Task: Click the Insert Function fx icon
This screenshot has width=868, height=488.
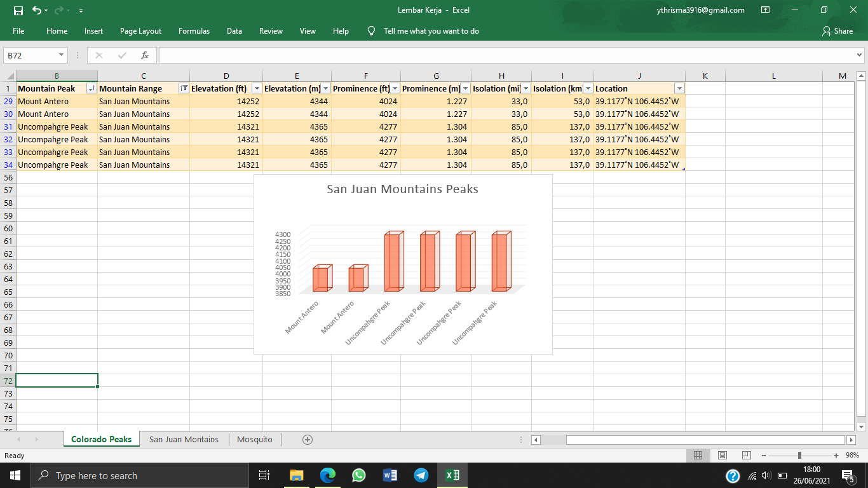Action: pyautogui.click(x=145, y=55)
